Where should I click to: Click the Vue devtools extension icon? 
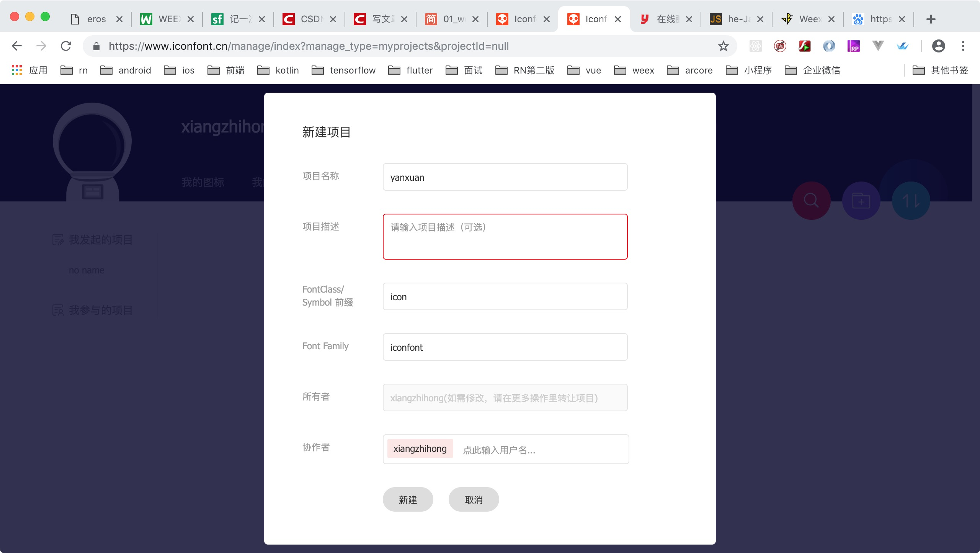878,46
